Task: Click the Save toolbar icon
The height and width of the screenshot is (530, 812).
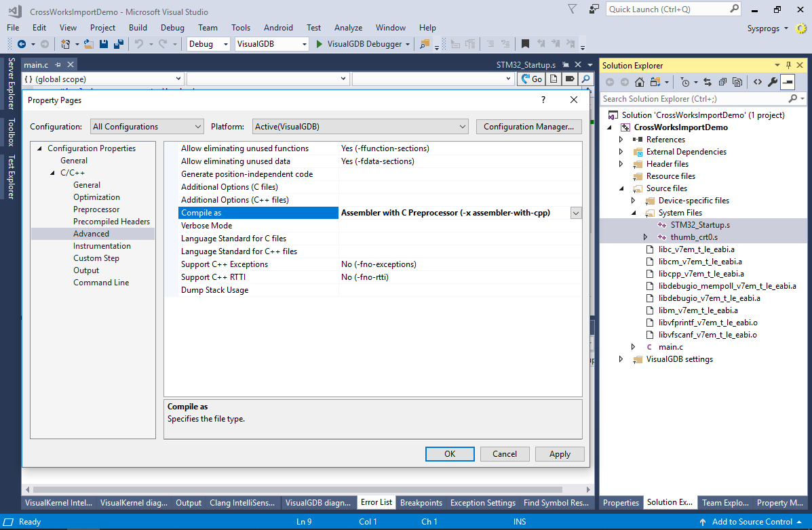Action: (x=104, y=44)
